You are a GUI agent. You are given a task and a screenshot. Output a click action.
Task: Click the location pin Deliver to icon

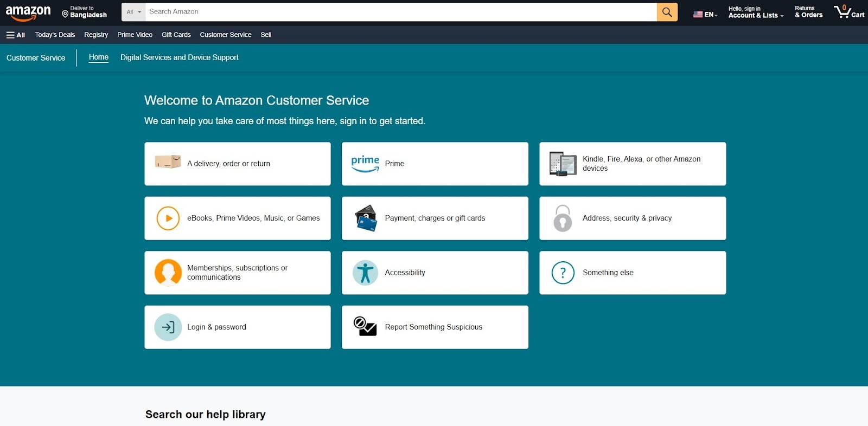click(x=65, y=14)
